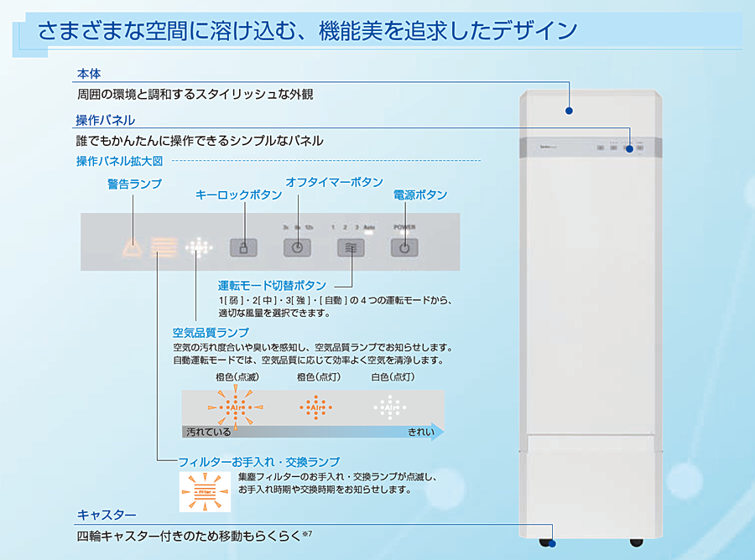Screen dimensions: 755x560
Task: Select the key lock (キーロック) button icon
Action: (x=245, y=247)
